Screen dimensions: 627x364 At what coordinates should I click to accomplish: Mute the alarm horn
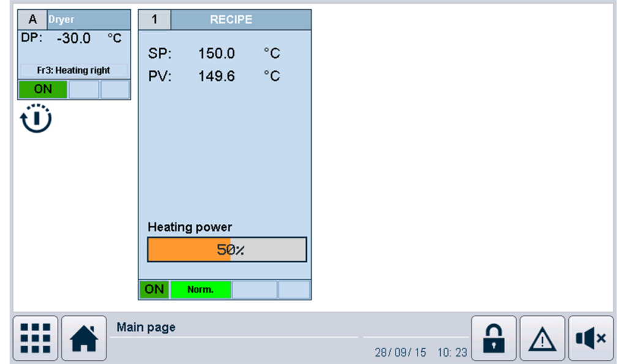(590, 338)
